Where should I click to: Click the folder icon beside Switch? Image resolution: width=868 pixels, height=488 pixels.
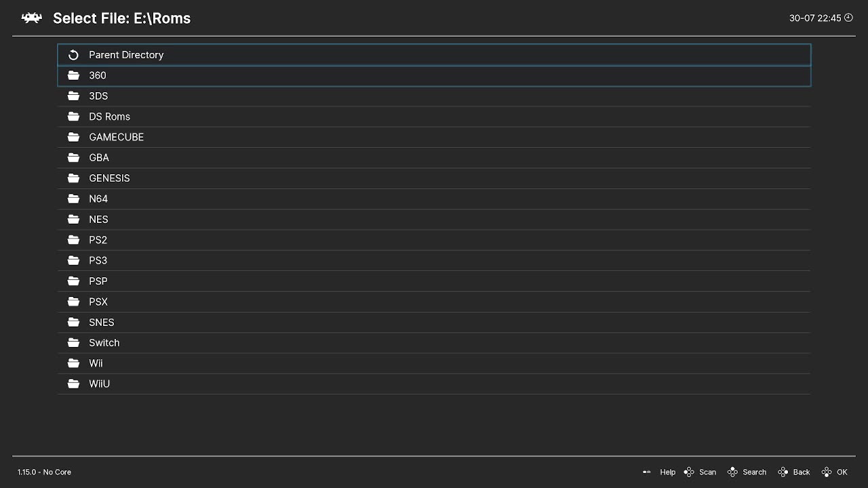coord(73,342)
